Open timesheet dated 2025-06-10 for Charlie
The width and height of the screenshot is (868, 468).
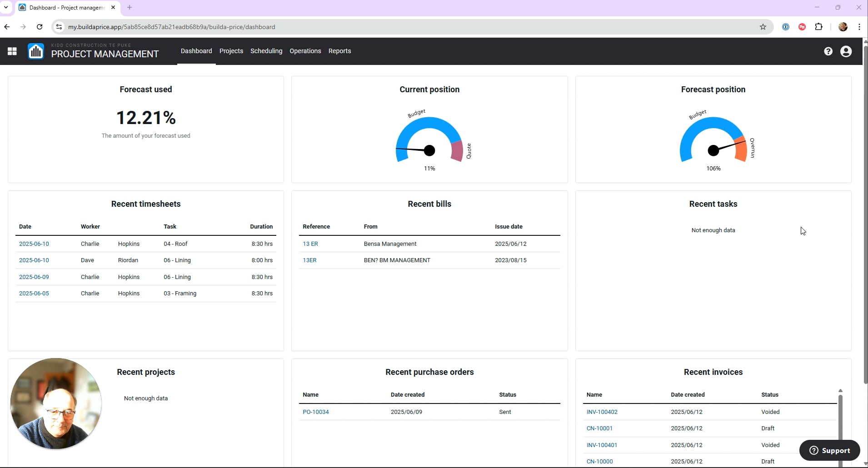coord(34,244)
